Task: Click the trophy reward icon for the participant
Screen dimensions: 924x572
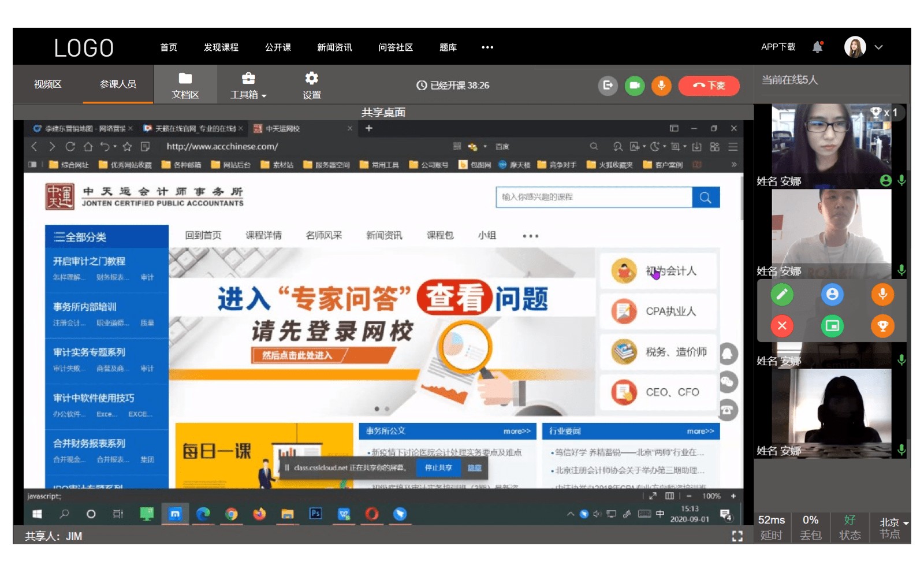Action: 882,326
